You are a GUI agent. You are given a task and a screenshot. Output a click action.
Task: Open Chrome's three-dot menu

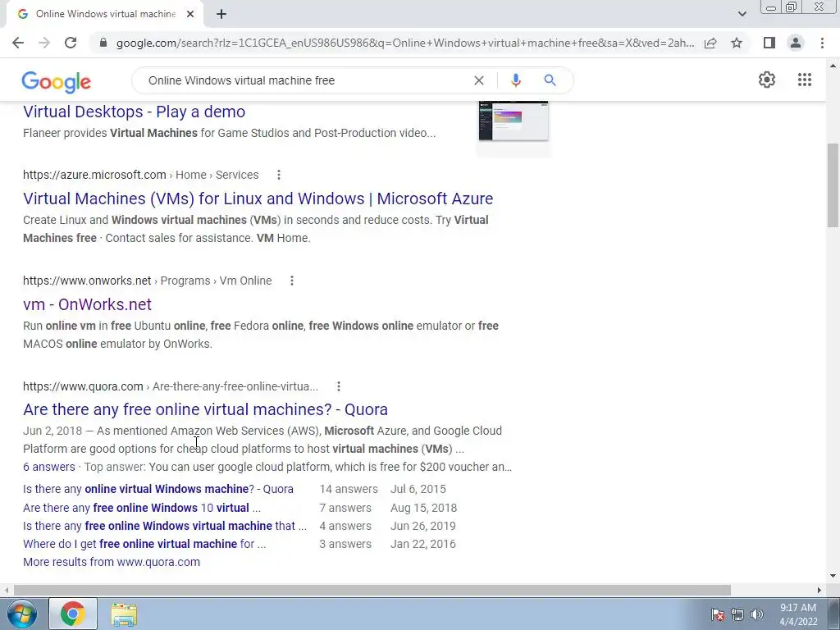tap(822, 43)
